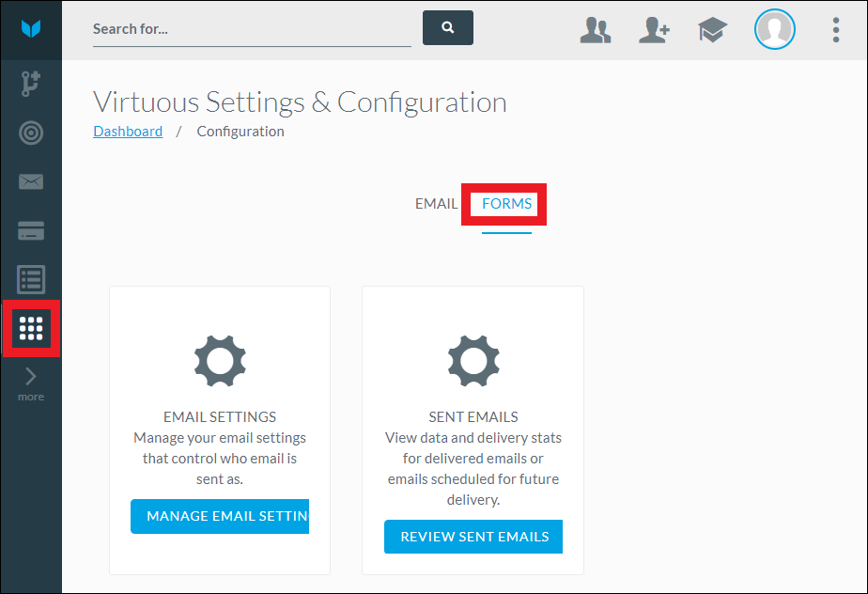868x594 pixels.
Task: Open the grid settings sidebar icon
Action: (31, 329)
